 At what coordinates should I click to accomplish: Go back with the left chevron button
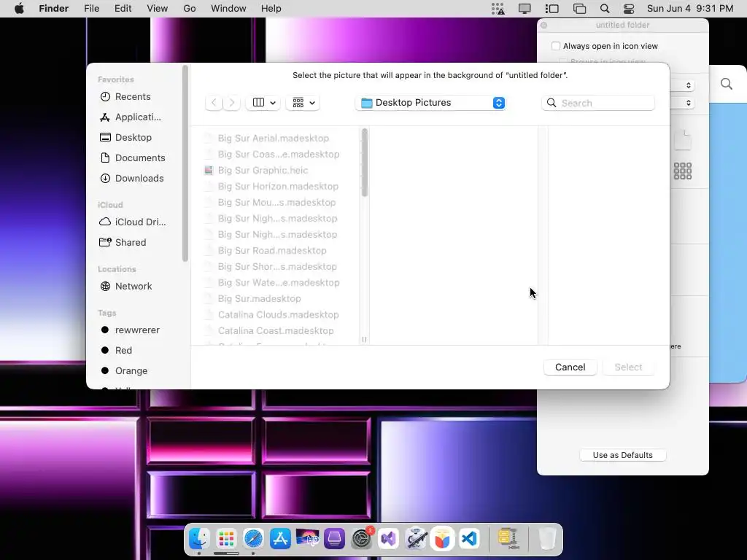point(214,103)
